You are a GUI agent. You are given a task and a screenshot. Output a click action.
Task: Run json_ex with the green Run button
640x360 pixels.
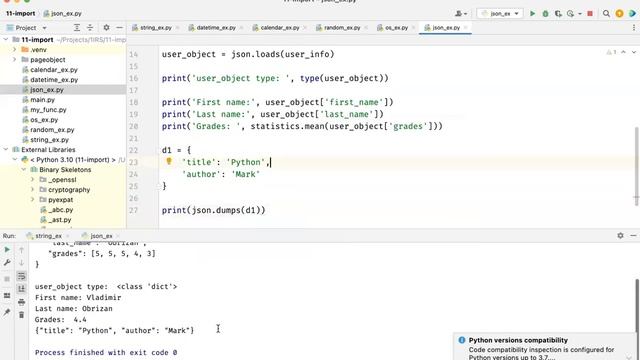click(x=532, y=13)
